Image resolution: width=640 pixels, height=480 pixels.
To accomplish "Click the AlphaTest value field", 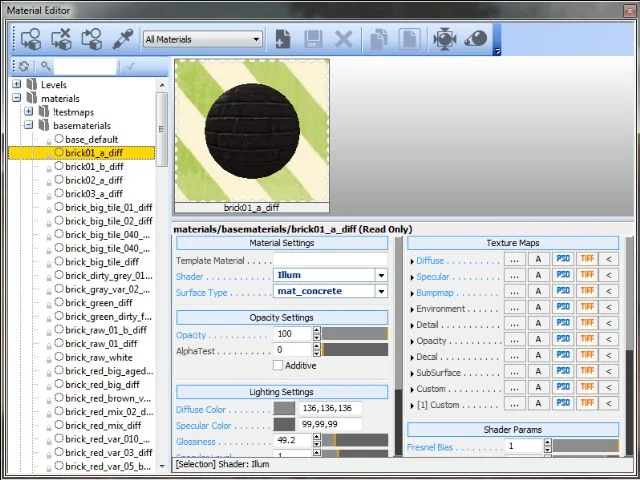I will [293, 349].
